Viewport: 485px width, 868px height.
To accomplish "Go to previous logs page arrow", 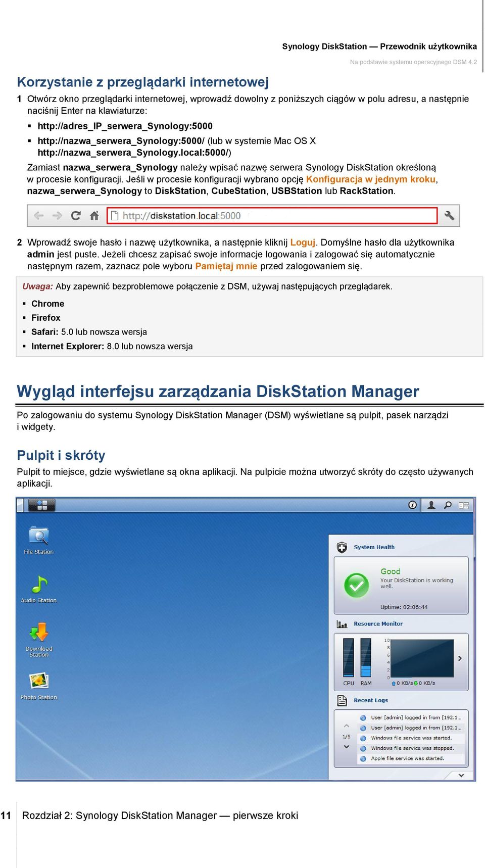I will pyautogui.click(x=347, y=726).
